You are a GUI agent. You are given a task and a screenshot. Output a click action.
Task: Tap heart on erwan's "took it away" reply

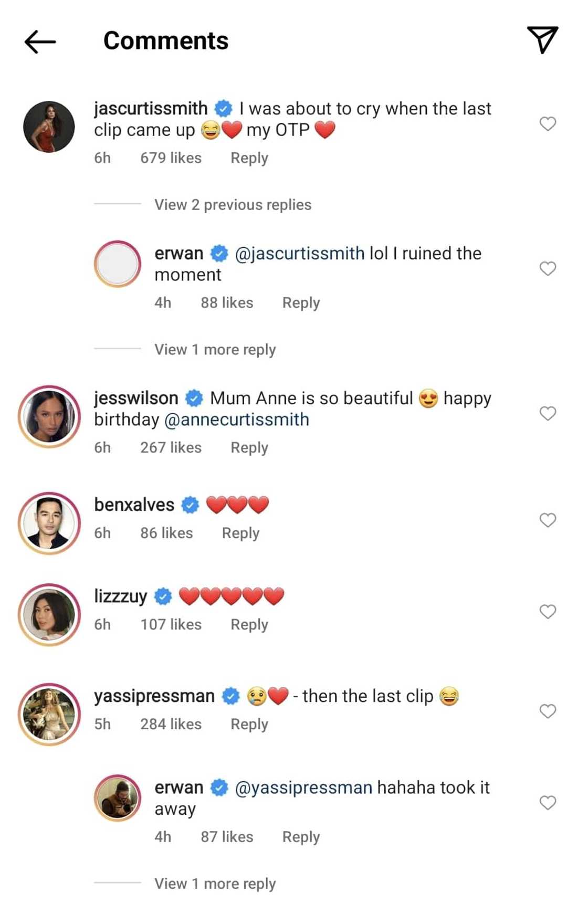(x=548, y=803)
